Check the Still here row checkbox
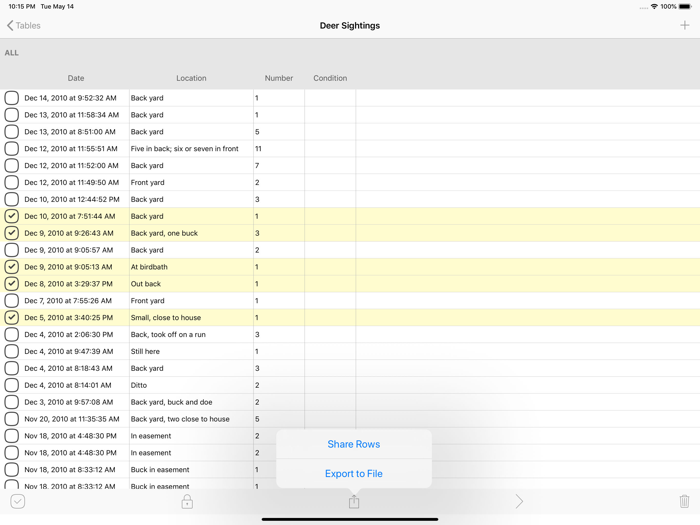700x525 pixels. tap(12, 351)
